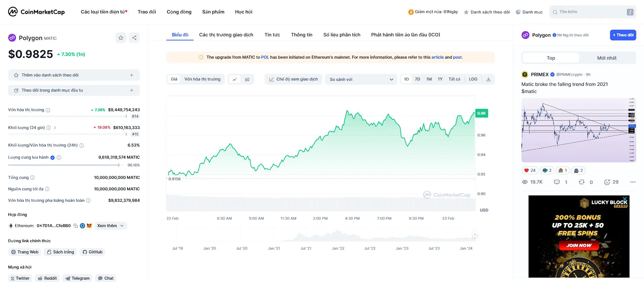The width and height of the screenshot is (644, 282).
Task: Close the Lucky Block ad
Action: tap(625, 199)
